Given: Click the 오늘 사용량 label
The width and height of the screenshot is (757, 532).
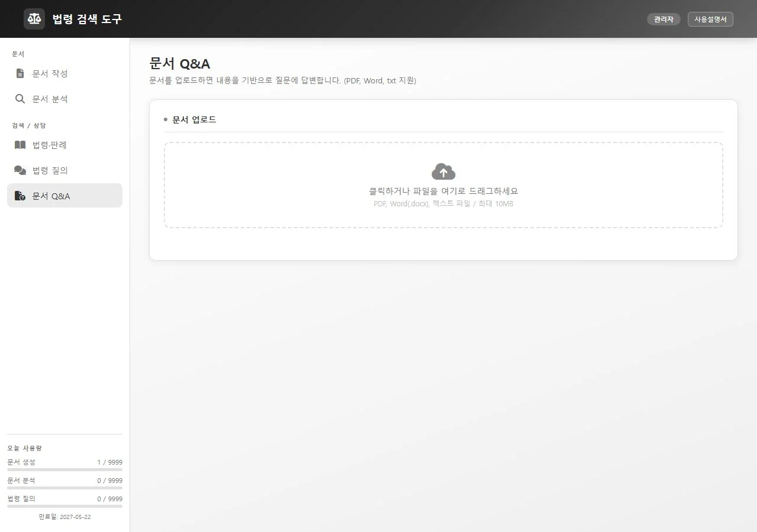Looking at the screenshot, I should 24,448.
